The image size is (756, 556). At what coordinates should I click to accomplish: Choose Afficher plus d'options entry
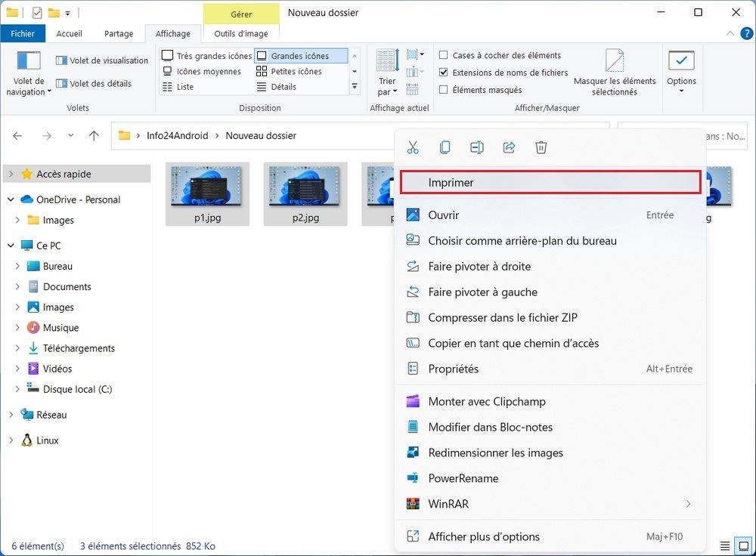[484, 536]
